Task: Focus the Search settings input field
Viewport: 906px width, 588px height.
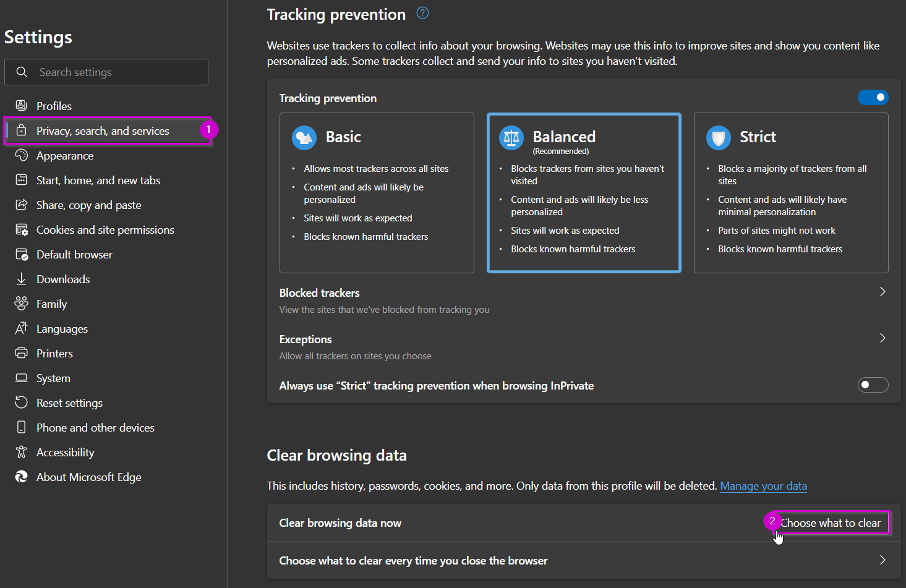Action: [106, 72]
